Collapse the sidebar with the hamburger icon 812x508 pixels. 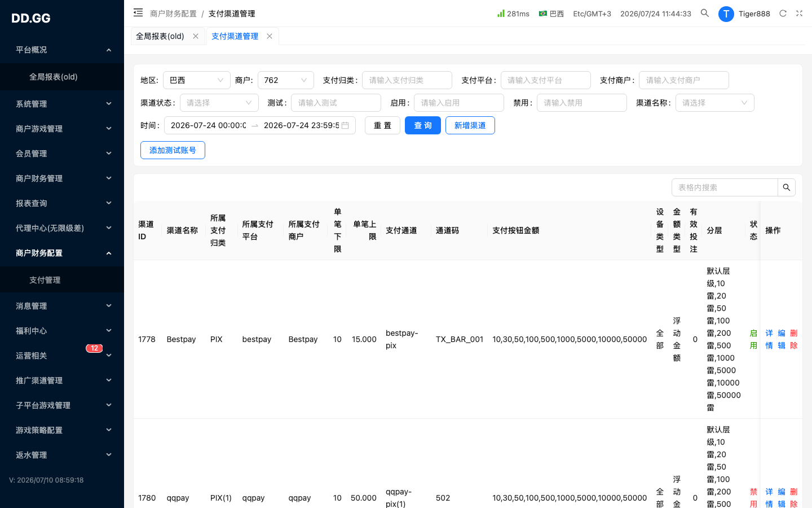coord(138,12)
